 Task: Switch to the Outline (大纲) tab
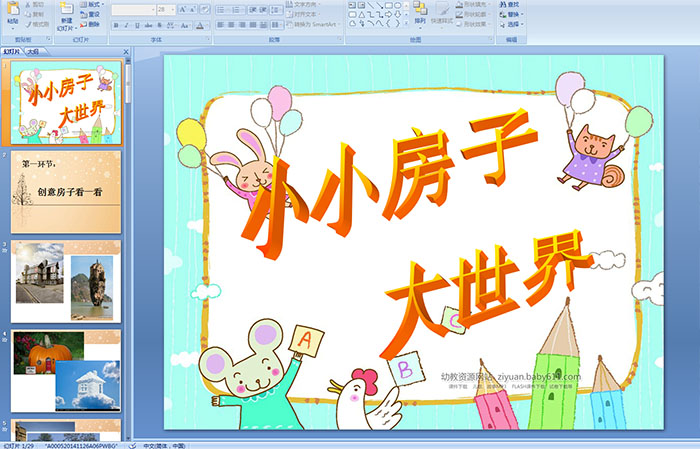(33, 51)
